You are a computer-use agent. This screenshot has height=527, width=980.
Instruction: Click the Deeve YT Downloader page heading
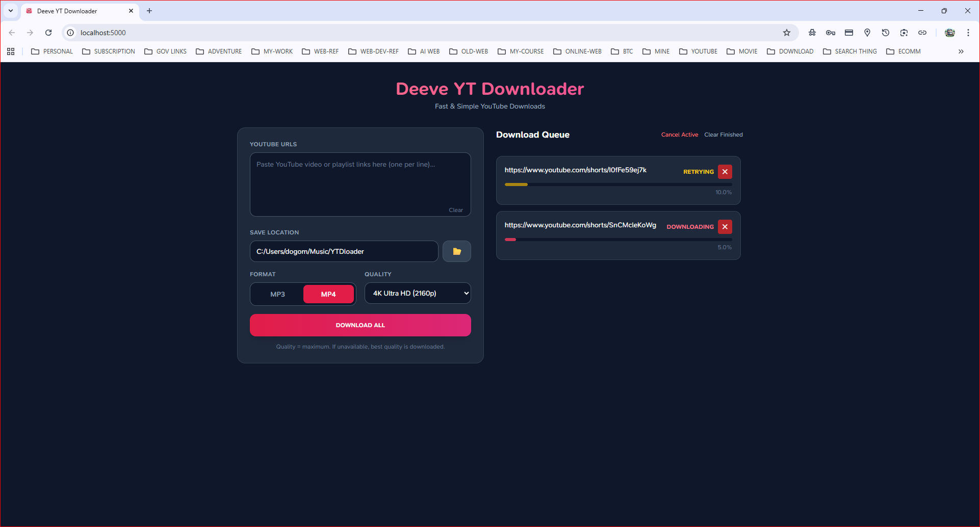pyautogui.click(x=490, y=89)
